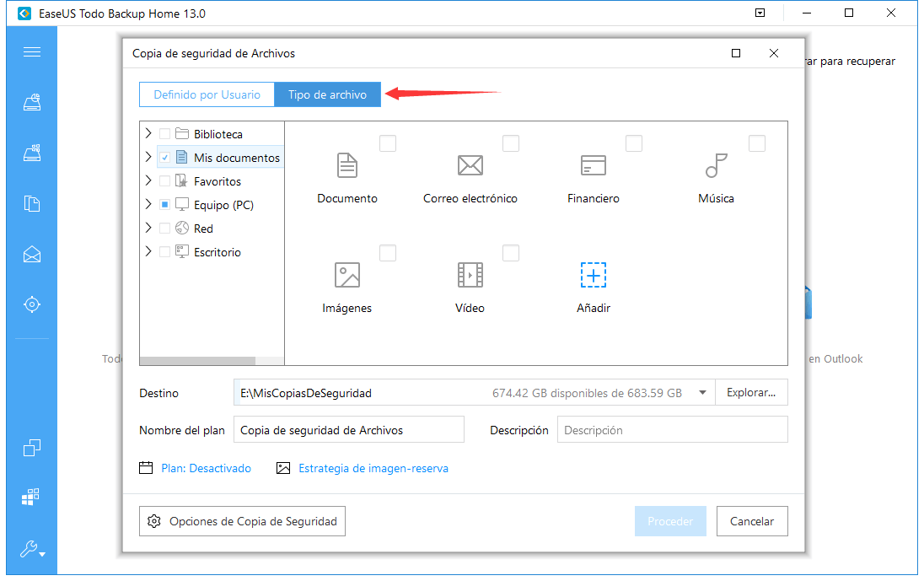
Task: Check the Imágenes checkbox
Action: [x=388, y=253]
